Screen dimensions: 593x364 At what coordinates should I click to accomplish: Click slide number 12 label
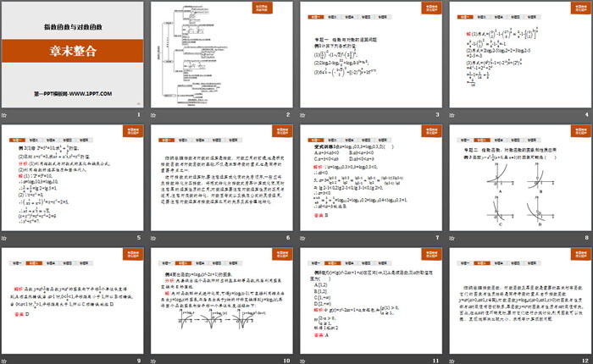tap(585, 361)
